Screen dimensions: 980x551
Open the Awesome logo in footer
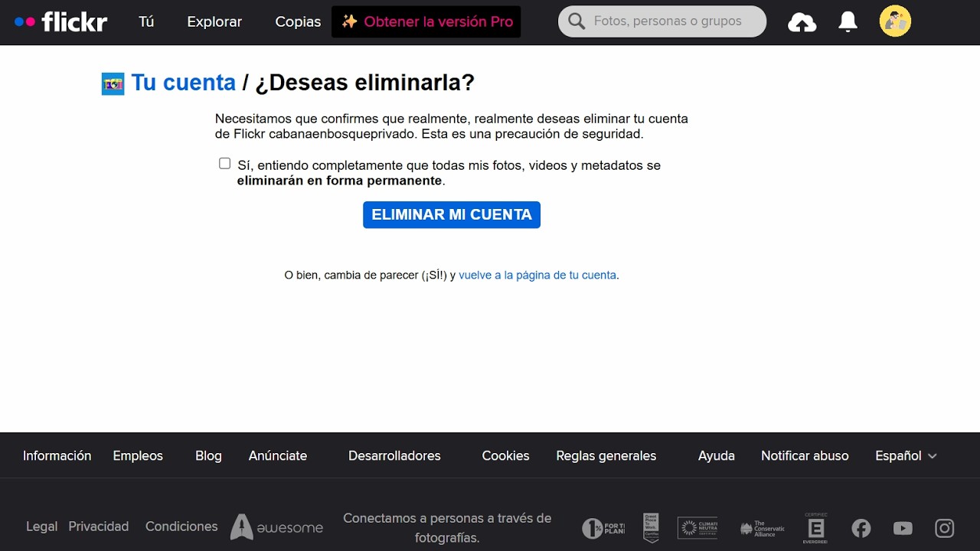[276, 527]
